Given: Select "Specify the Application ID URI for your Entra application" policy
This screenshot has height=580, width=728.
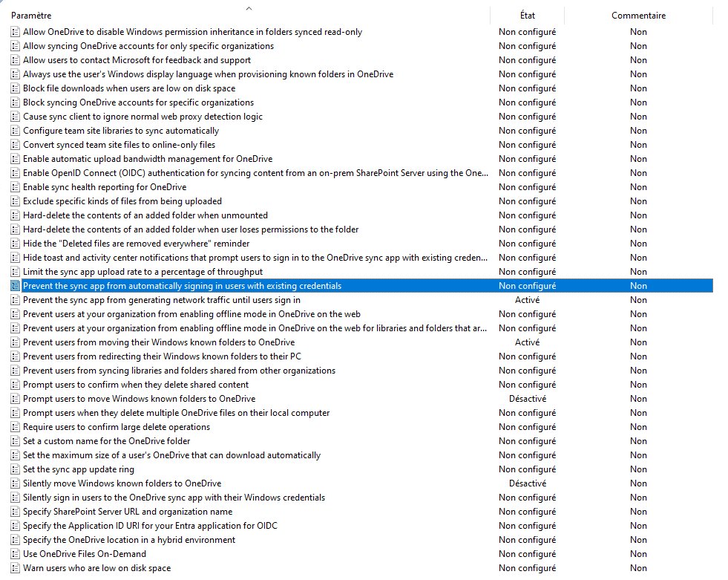Looking at the screenshot, I should click(x=150, y=526).
